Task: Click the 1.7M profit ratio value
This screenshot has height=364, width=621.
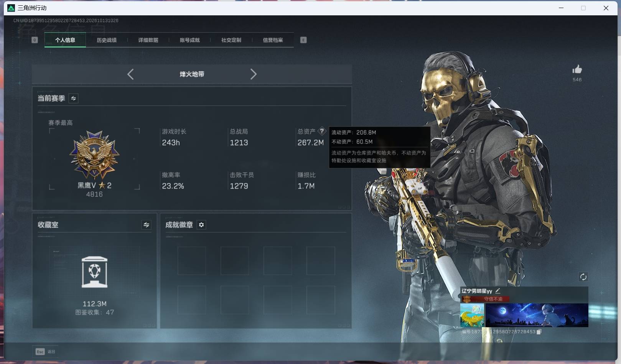Action: (x=306, y=186)
